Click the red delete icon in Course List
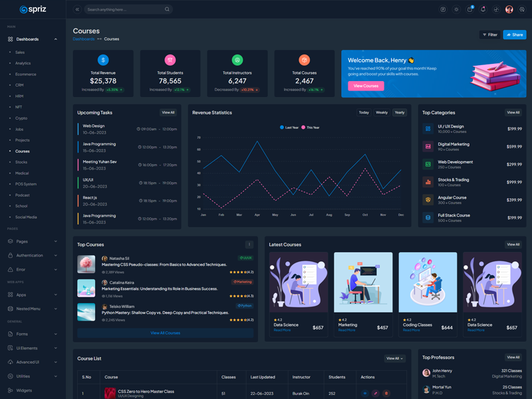The height and width of the screenshot is (399, 532). 386,394
